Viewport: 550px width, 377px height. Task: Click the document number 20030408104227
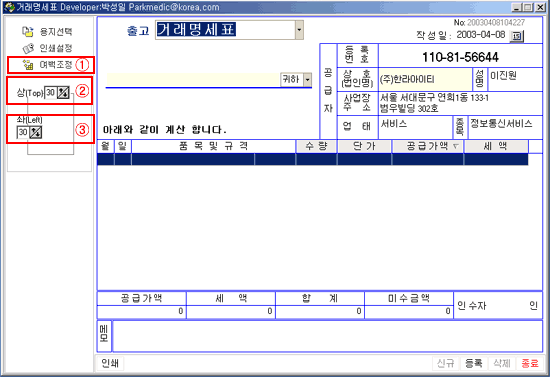[496, 22]
